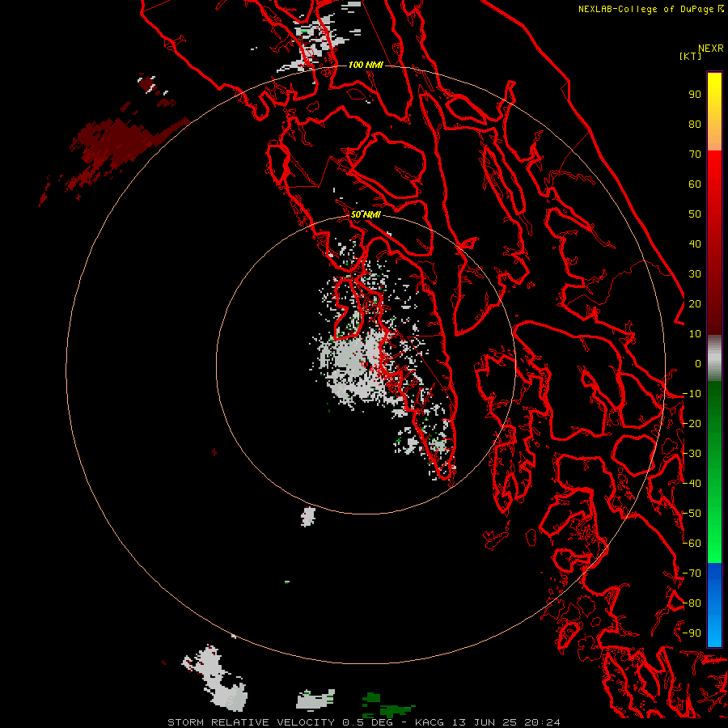Click the -10 value on velocity scale

(x=692, y=394)
